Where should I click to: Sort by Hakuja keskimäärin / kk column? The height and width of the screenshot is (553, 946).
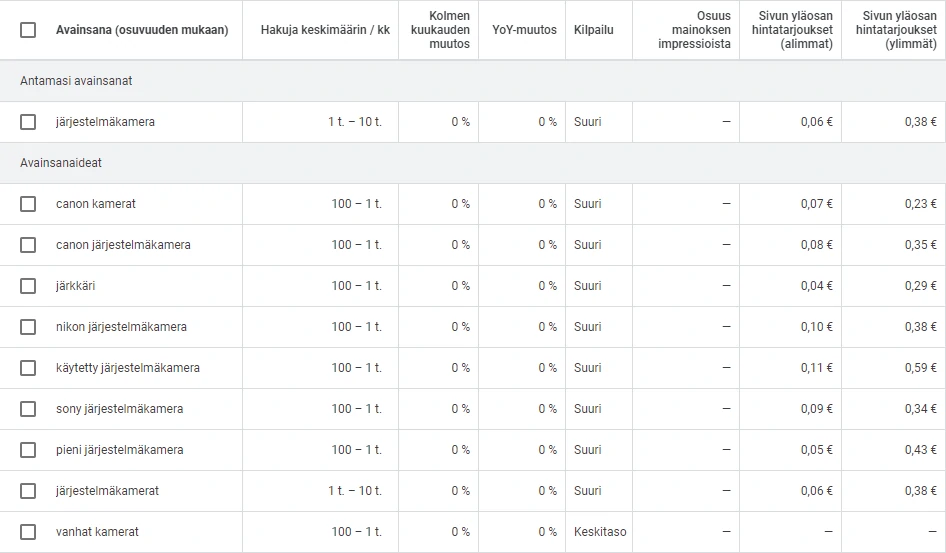point(325,30)
